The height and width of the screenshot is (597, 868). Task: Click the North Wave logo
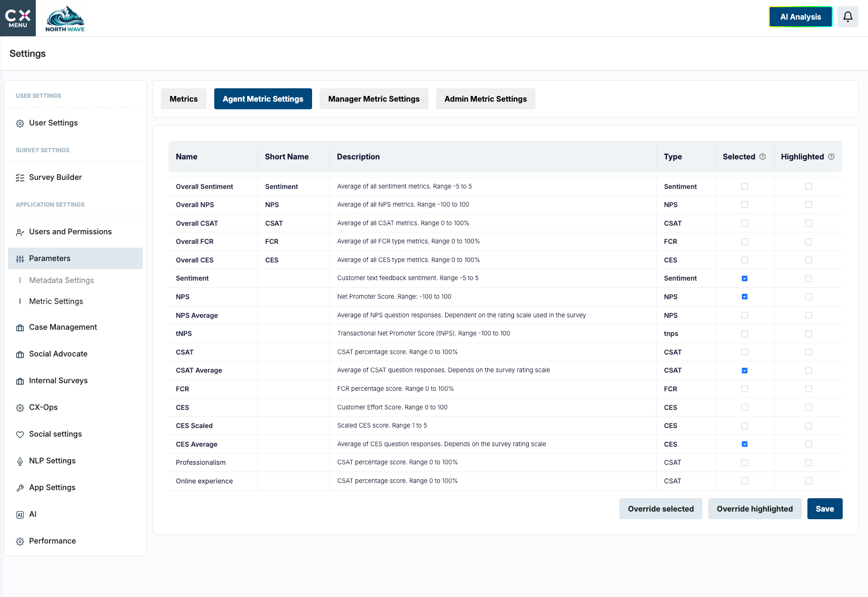pos(65,19)
